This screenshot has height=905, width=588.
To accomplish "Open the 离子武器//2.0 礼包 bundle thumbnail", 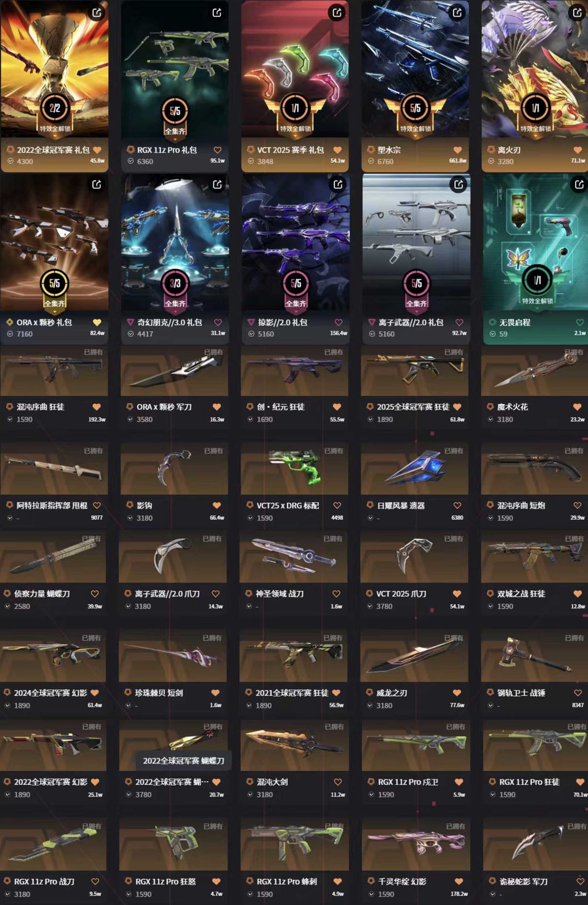I will point(416,243).
